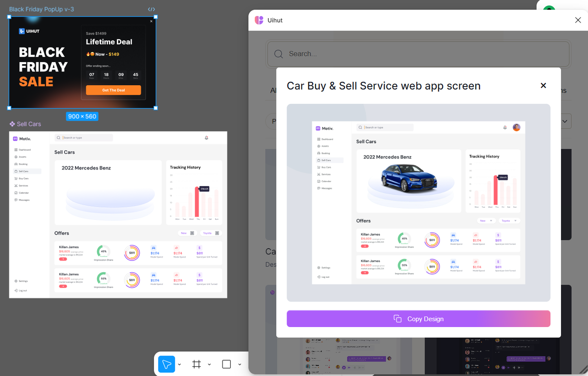Click the Uihut plugin Search field
588x376 pixels.
pyautogui.click(x=418, y=54)
